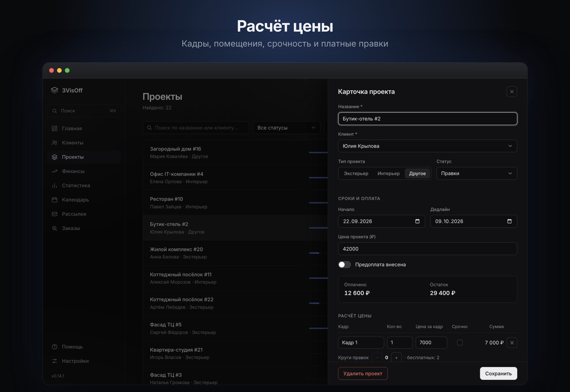
Task: Click the projects search by name field
Action: 196,128
